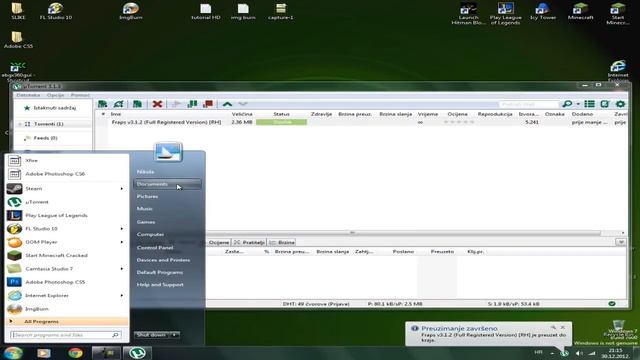The image size is (640, 360).
Task: Open FL Studio 10 from Start menu
Action: 41,229
